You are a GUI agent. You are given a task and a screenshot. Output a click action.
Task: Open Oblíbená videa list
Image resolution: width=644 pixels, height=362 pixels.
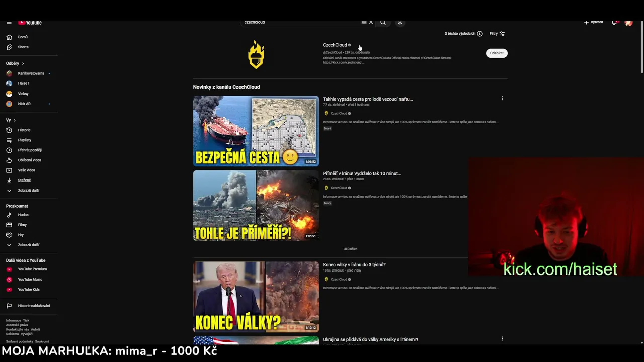coord(29,160)
